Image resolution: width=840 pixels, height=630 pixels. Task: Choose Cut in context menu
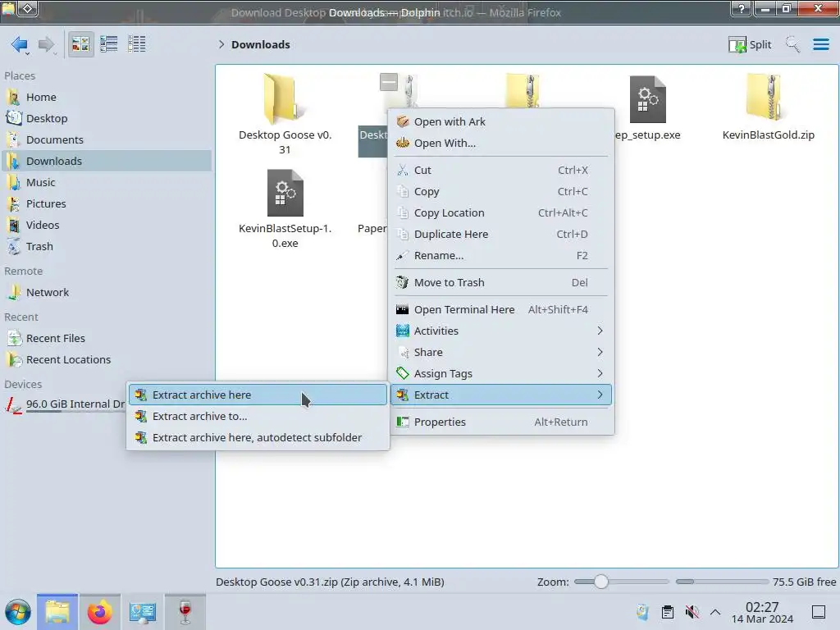point(502,171)
